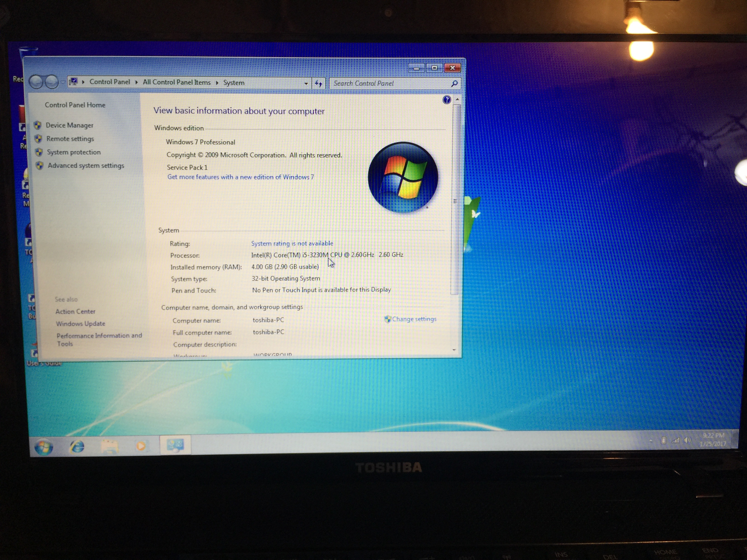
Task: Select processor value Intel(R) Core(TM) i5-3230M
Action: (327, 255)
